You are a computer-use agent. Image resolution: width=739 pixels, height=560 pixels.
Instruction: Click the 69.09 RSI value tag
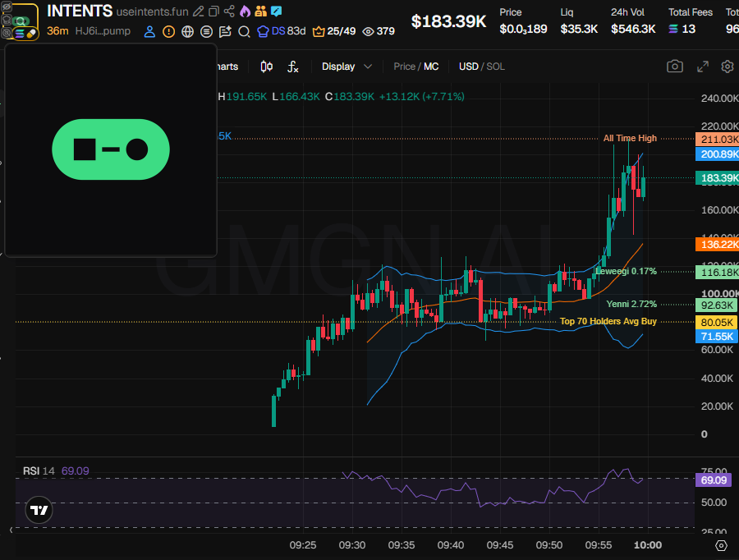click(x=714, y=480)
